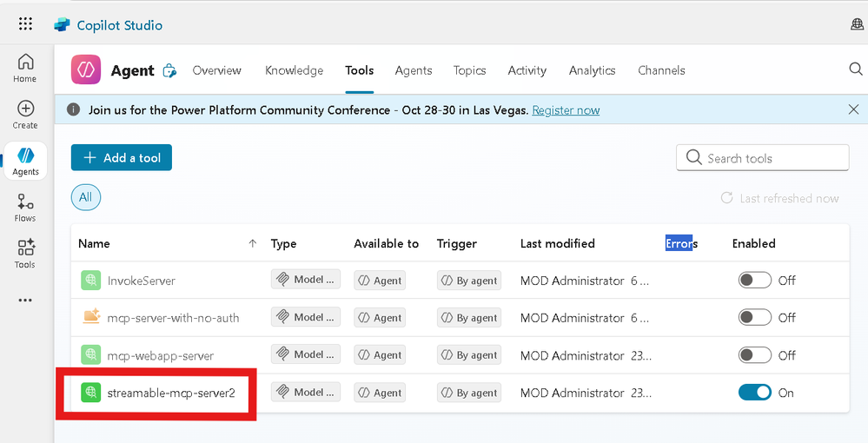Click the mcp-server-with-no-auth tool icon
This screenshot has height=443, width=868.
(90, 317)
